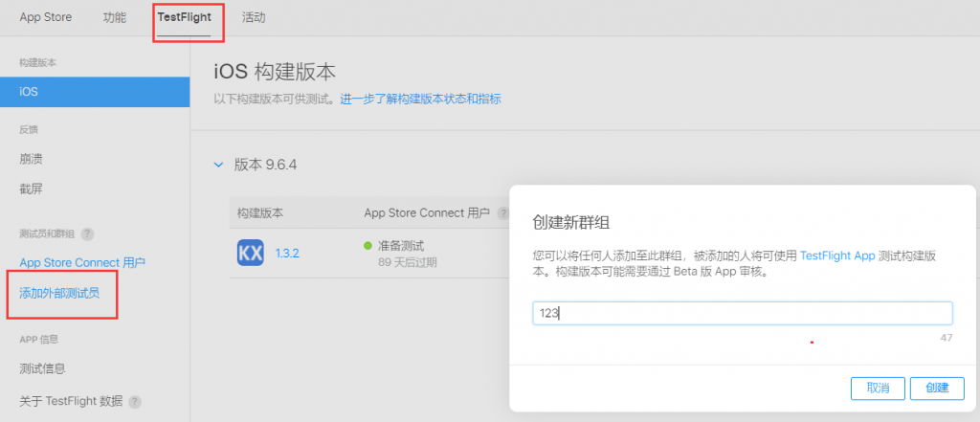
Task: Open 截屏 feedback in sidebar
Action: 31,189
